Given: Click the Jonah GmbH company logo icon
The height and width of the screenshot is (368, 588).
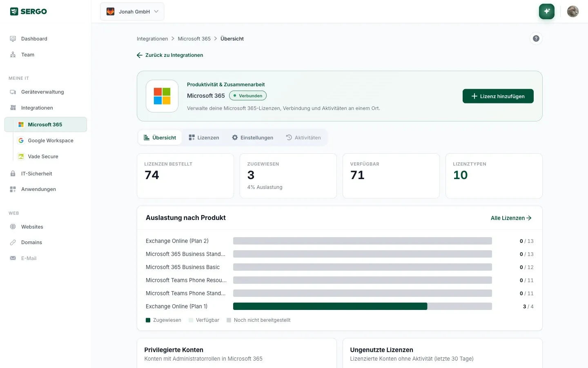Looking at the screenshot, I should coord(110,11).
